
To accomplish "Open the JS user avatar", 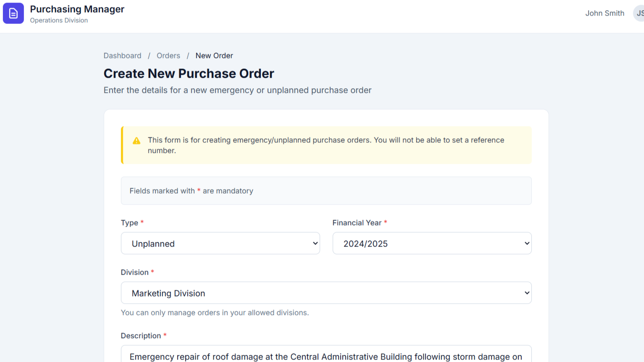I will click(639, 13).
